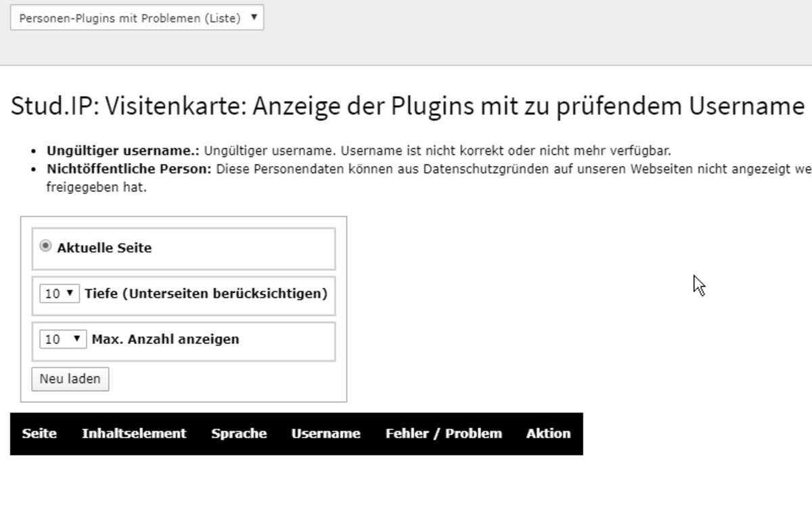The height and width of the screenshot is (510, 812).
Task: Click the Aktion column header
Action: 548,433
